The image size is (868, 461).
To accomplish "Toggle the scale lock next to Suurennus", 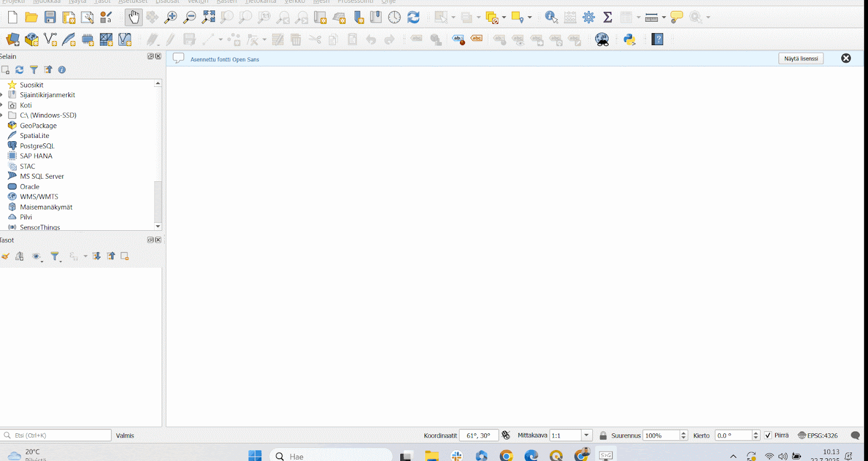I will (x=603, y=435).
